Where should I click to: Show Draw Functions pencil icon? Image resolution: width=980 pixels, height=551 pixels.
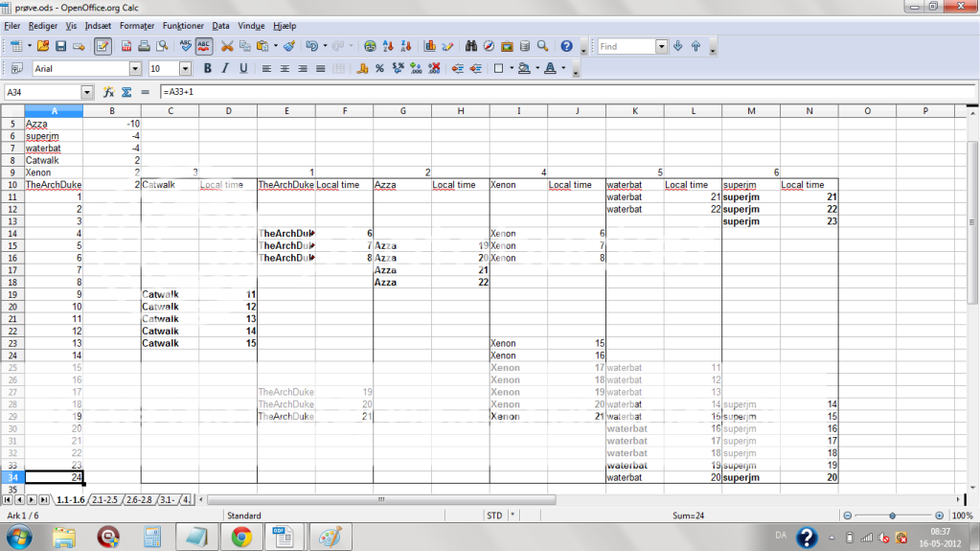447,46
